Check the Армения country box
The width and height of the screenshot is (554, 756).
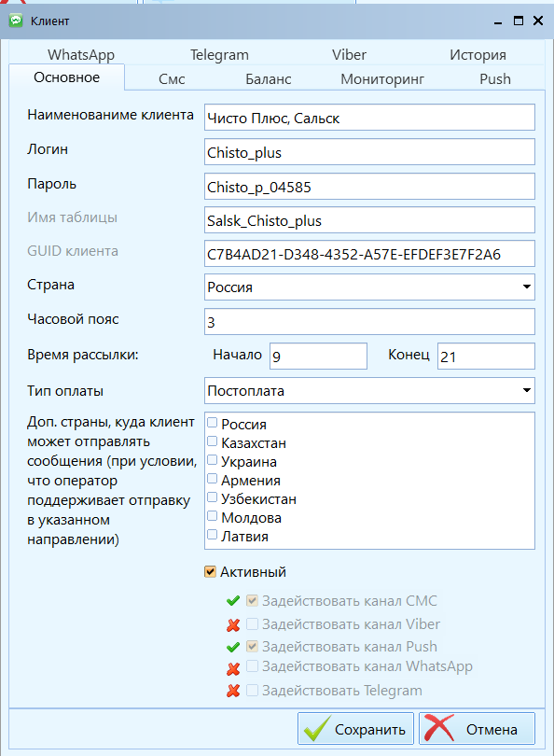[x=212, y=479]
